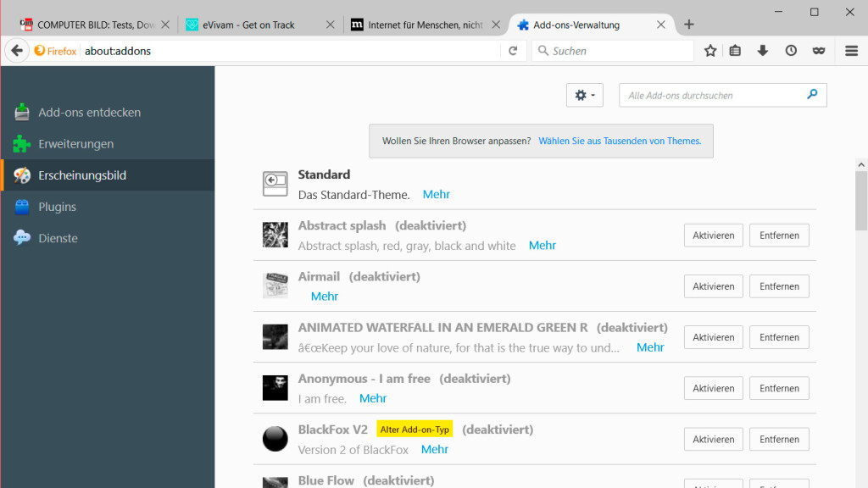
Task: Click the Abstract splash theme thumbnail
Action: point(275,235)
